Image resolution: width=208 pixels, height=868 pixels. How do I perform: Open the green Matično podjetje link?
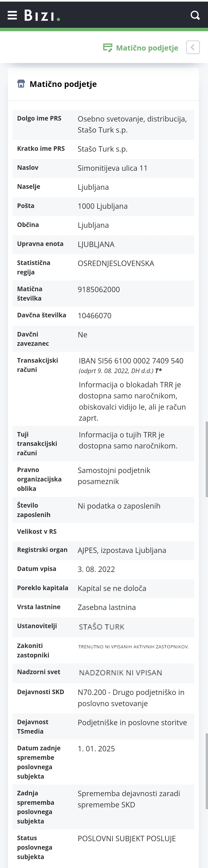147,48
